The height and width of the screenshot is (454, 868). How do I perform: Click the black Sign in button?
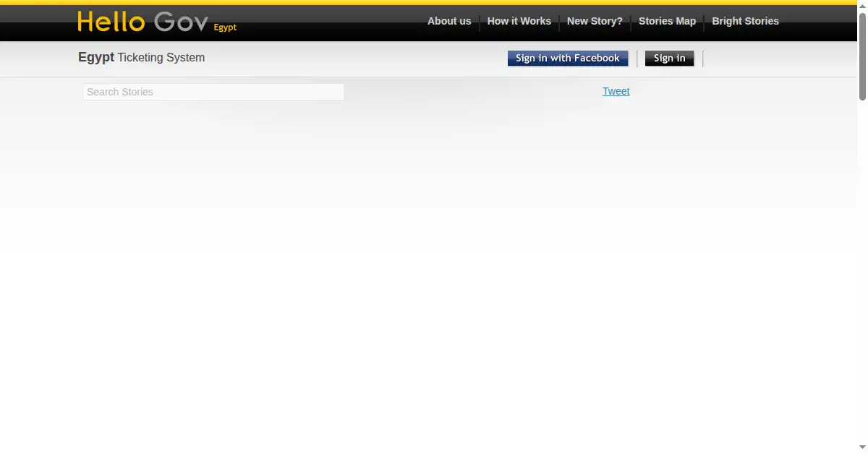point(670,59)
